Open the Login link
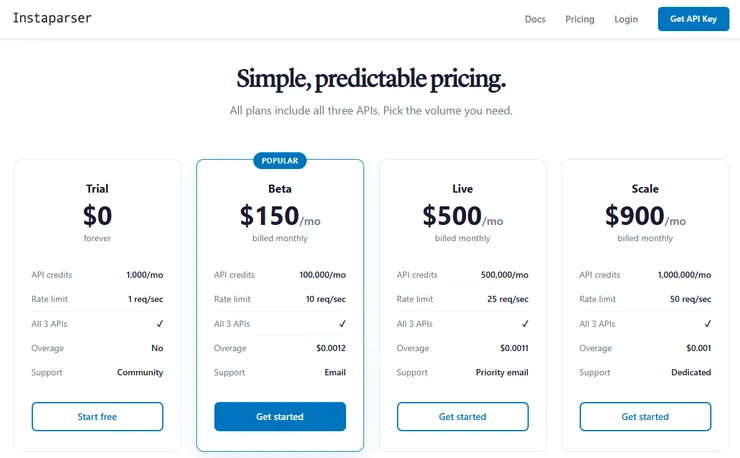This screenshot has width=740, height=458. coord(626,19)
